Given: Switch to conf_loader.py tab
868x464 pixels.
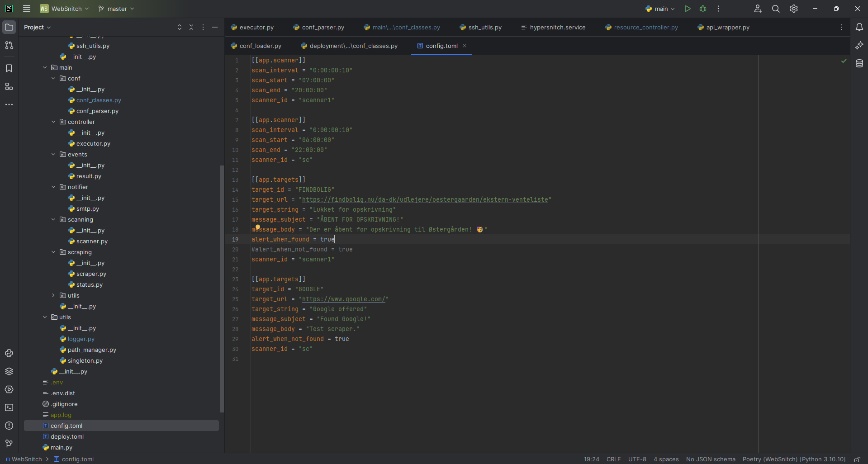Looking at the screenshot, I should coord(256,46).
